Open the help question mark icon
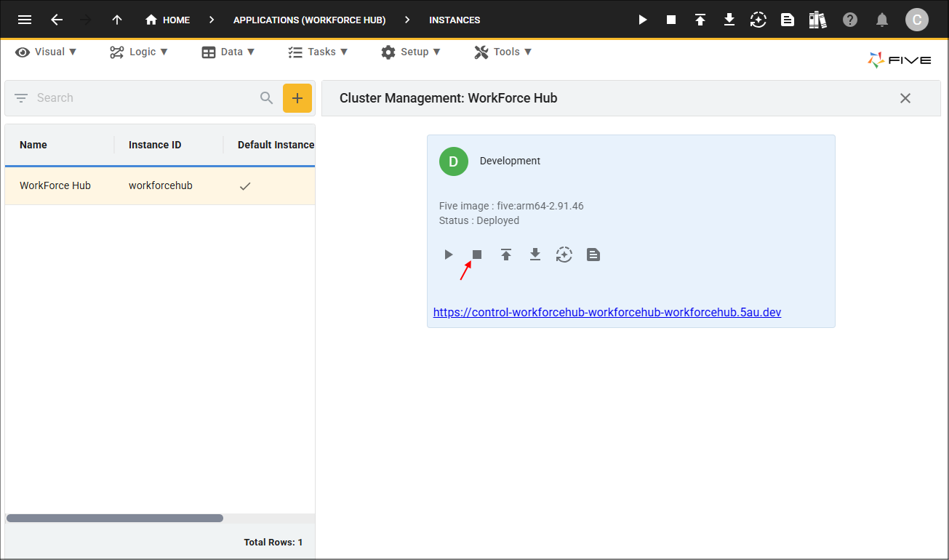 [x=850, y=20]
